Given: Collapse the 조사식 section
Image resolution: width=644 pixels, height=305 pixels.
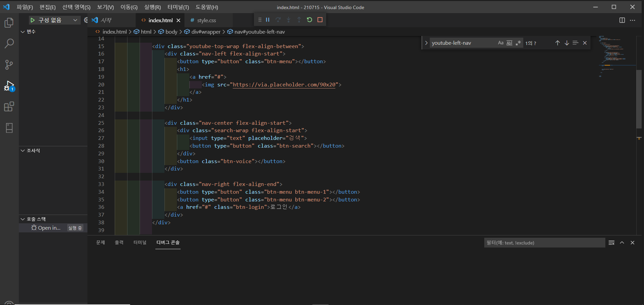Looking at the screenshot, I should point(23,151).
